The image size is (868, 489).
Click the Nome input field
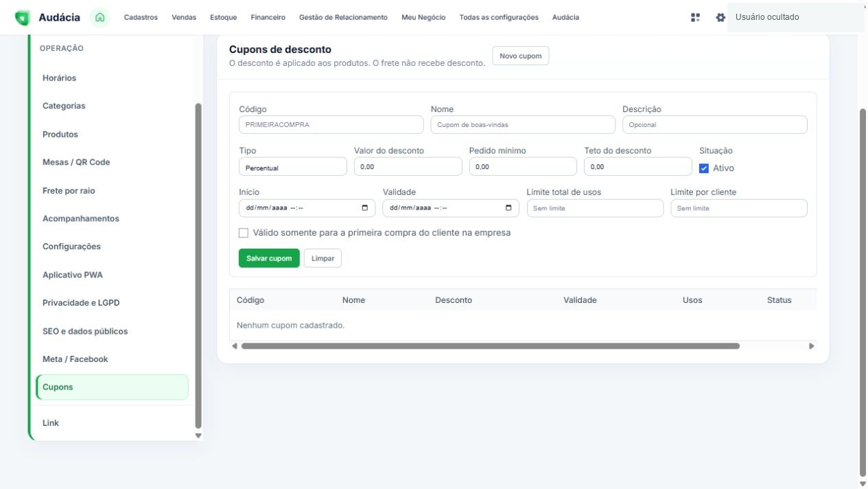click(523, 124)
